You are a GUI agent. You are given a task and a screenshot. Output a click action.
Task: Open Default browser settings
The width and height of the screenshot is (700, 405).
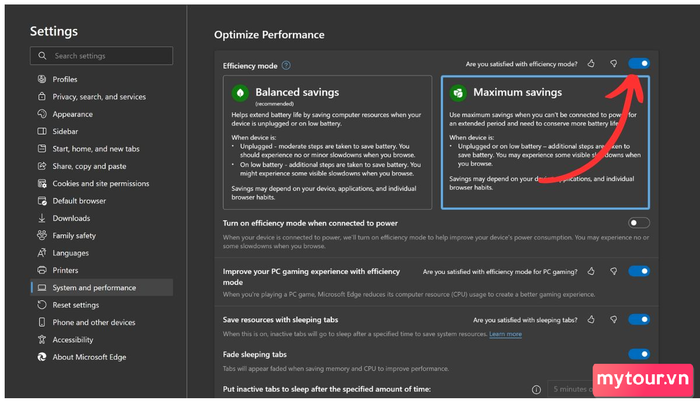[x=101, y=201]
